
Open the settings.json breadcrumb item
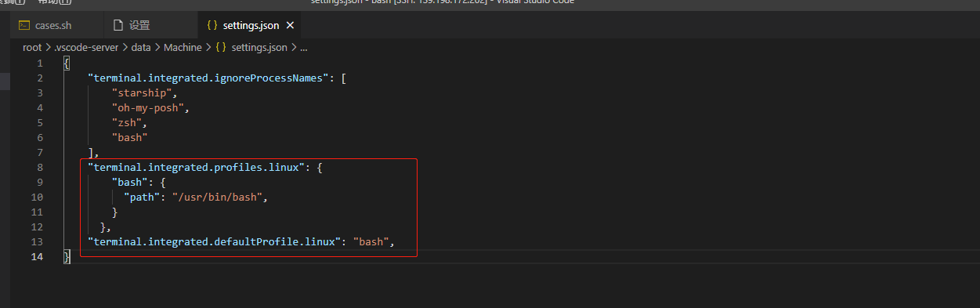tap(259, 47)
